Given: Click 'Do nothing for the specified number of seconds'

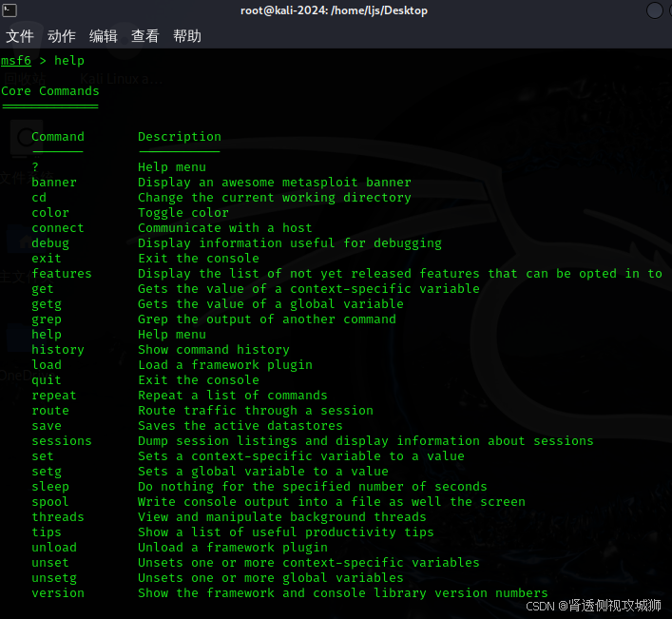Looking at the screenshot, I should (x=313, y=487).
